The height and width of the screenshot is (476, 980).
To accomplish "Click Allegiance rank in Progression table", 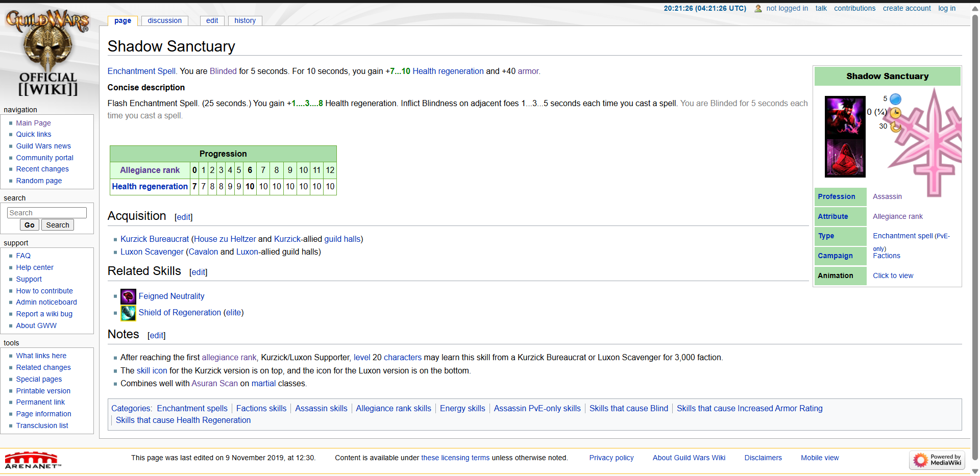I will 150,170.
